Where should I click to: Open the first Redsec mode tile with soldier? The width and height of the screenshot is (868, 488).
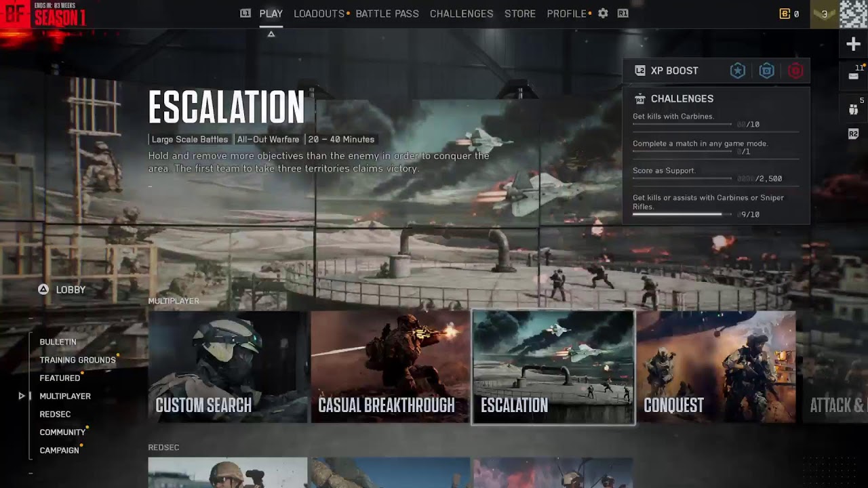click(227, 472)
